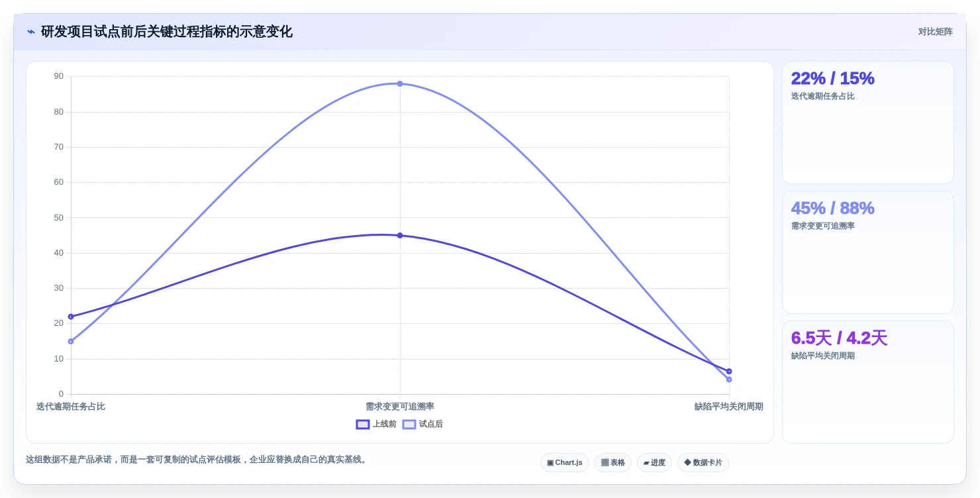Click the Chart.js tag
Screen dimensions: 980x498
pos(565,462)
